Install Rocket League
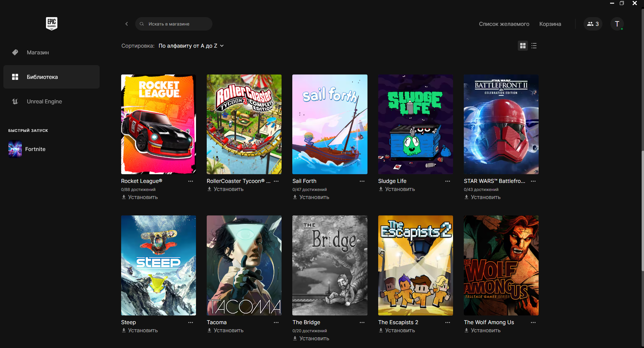This screenshot has width=644, height=348. click(x=140, y=197)
